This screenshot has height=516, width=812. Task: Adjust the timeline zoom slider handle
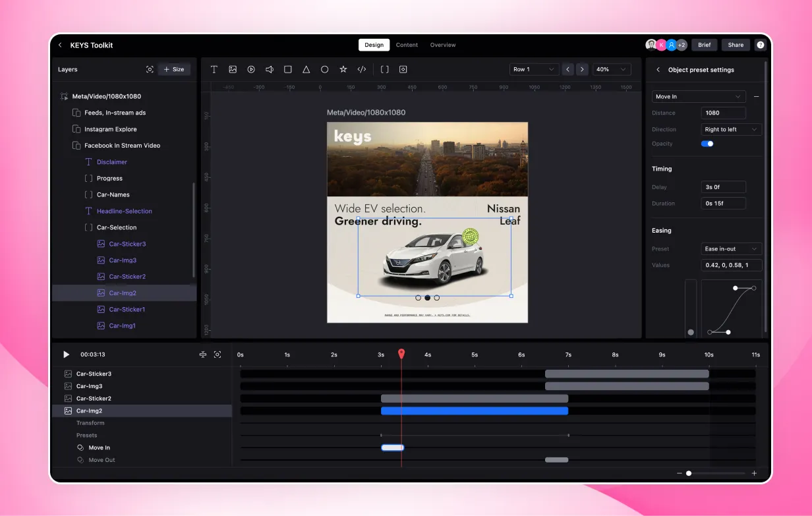click(x=689, y=473)
